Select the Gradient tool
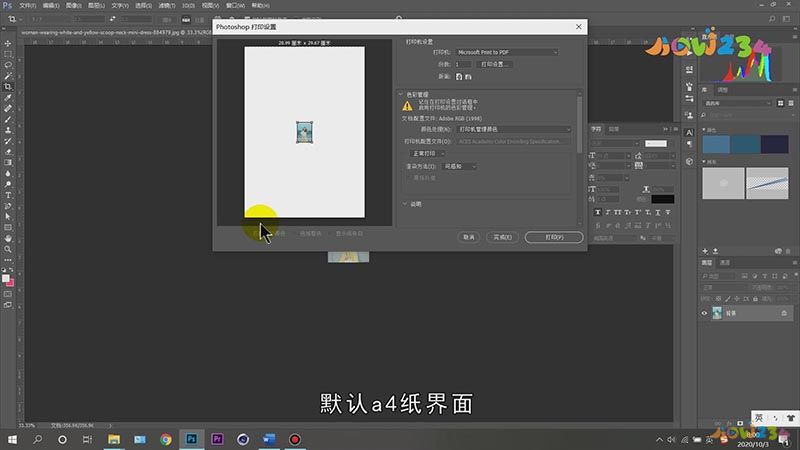This screenshot has width=800, height=450. (x=8, y=162)
